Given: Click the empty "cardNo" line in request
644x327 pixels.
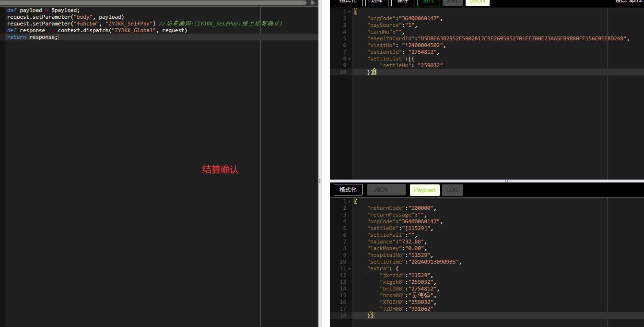Looking at the screenshot, I should (386, 32).
